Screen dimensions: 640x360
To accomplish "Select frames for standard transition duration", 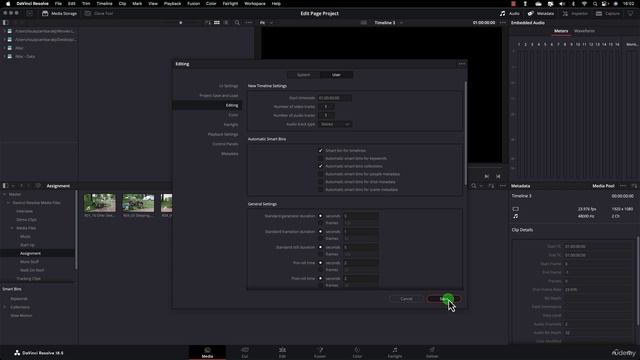I will pos(320,238).
